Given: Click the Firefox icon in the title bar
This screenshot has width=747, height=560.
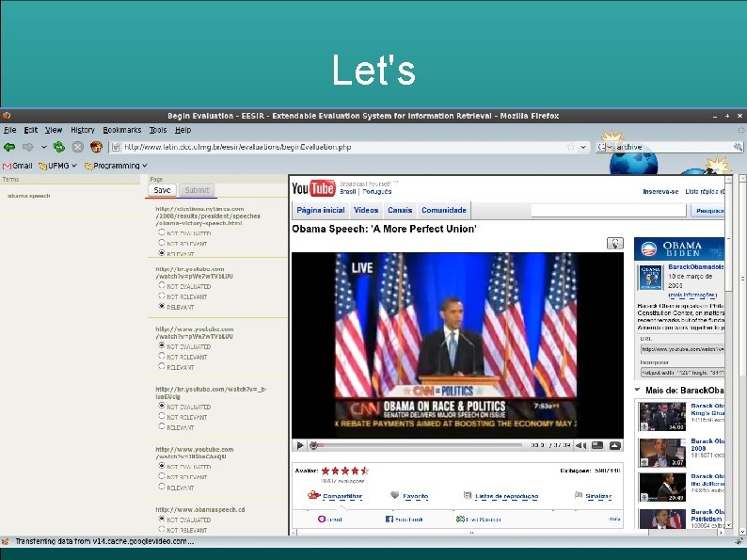Looking at the screenshot, I should (x=7, y=116).
